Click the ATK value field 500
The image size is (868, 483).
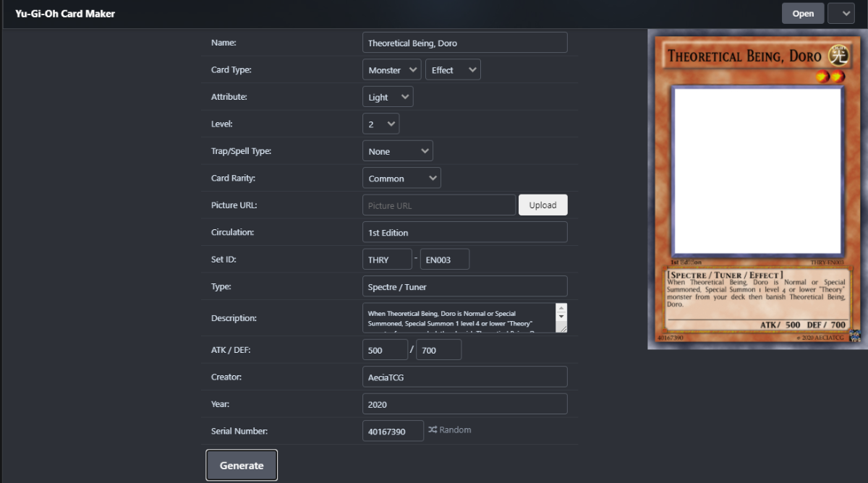[x=385, y=350]
